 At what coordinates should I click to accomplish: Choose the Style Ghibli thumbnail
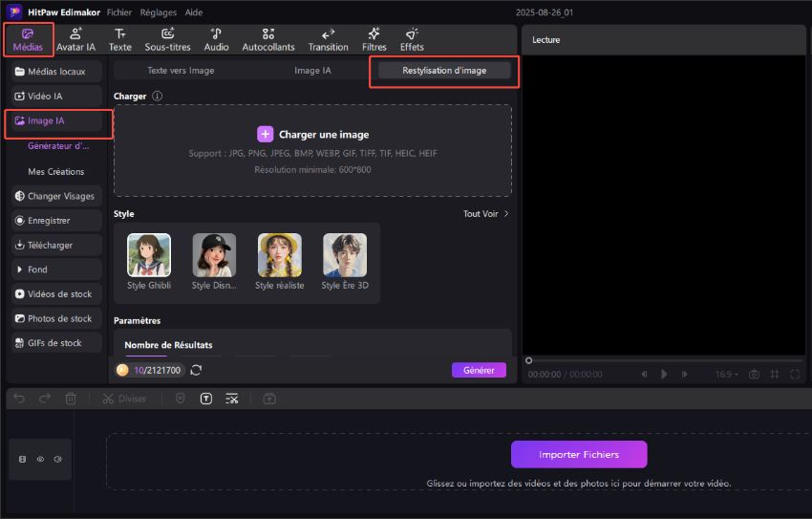149,255
